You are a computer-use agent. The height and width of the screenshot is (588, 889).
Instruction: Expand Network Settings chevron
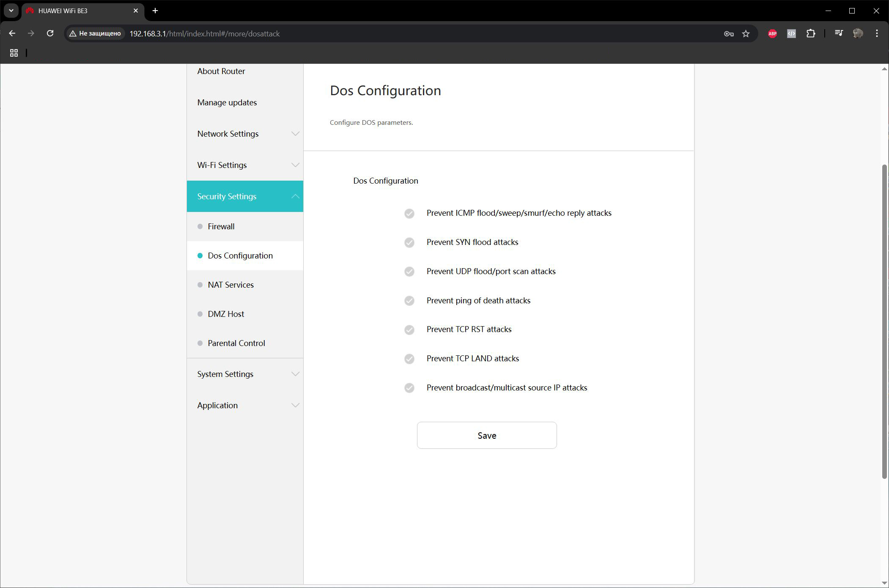[x=295, y=134]
